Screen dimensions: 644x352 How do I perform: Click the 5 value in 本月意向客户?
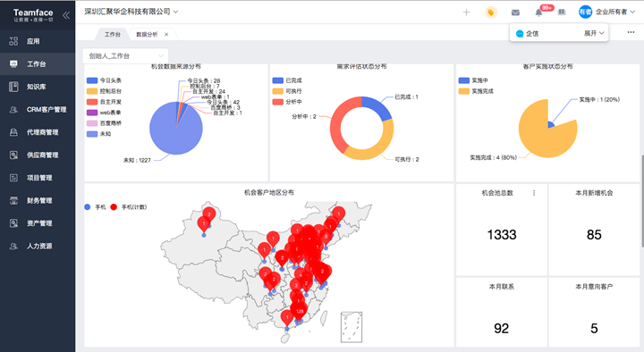point(594,328)
